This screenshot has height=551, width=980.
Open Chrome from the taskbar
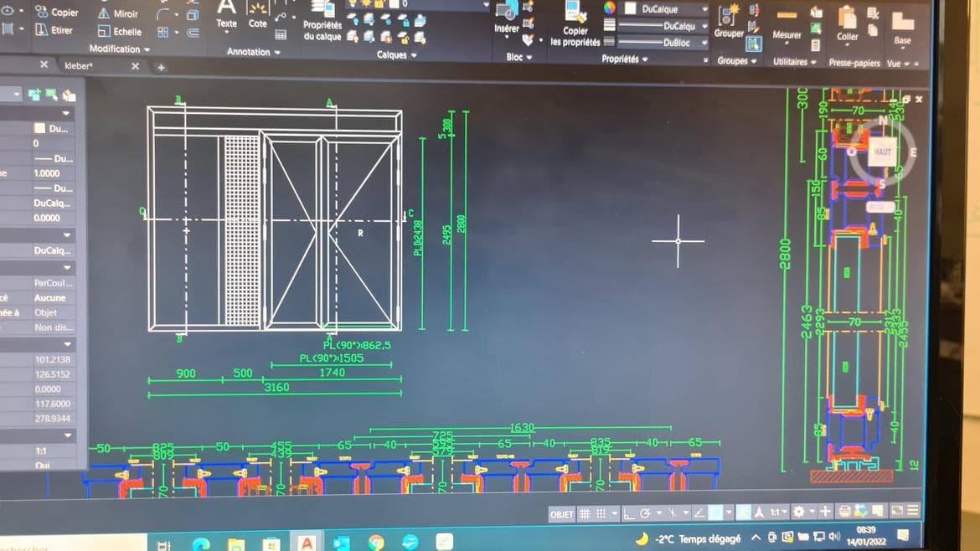(375, 541)
